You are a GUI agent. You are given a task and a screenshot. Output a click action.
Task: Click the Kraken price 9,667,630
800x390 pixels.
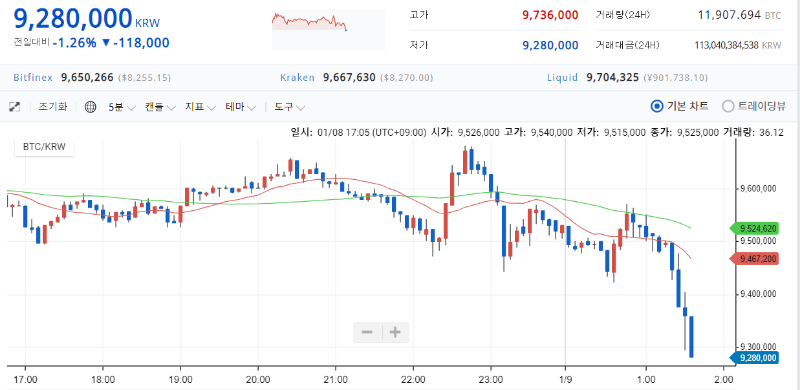(349, 78)
